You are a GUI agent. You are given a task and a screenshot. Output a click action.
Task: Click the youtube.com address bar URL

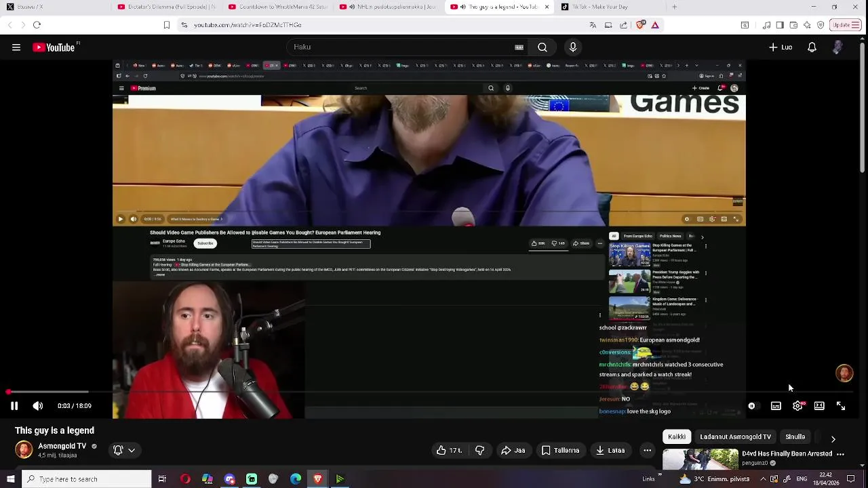248,25
